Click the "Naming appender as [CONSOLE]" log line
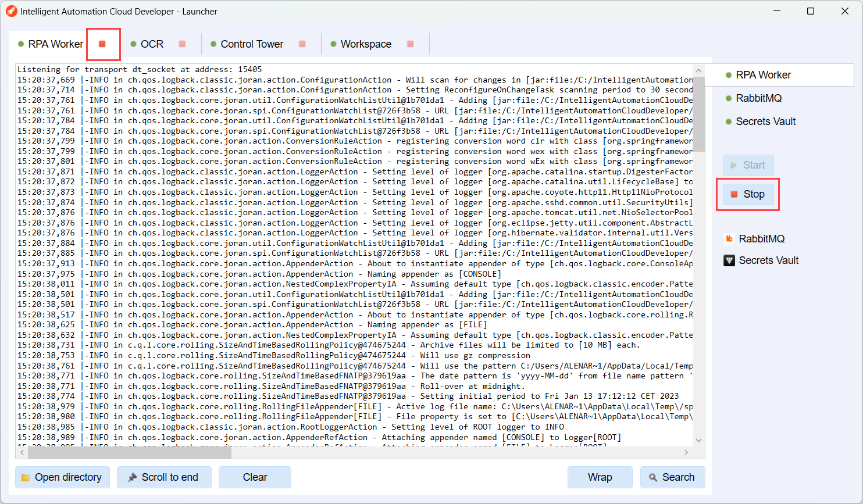The image size is (863, 504). coord(258,274)
